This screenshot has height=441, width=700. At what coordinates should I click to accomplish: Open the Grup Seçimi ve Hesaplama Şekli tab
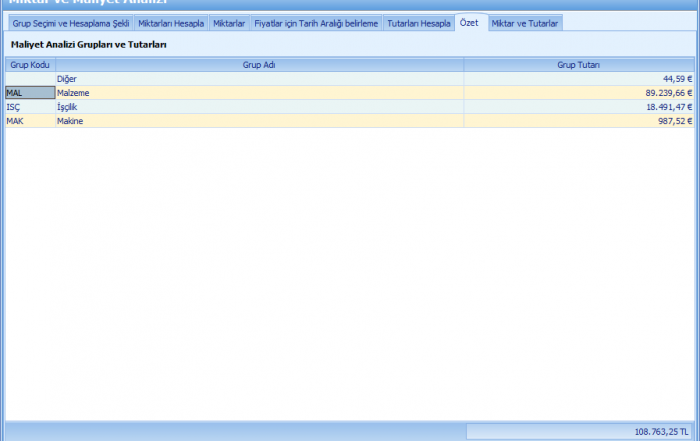pos(71,23)
